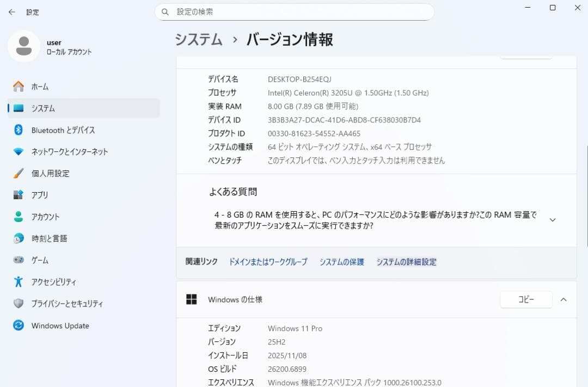Expand the RAM performance FAQ chevron

pos(553,220)
